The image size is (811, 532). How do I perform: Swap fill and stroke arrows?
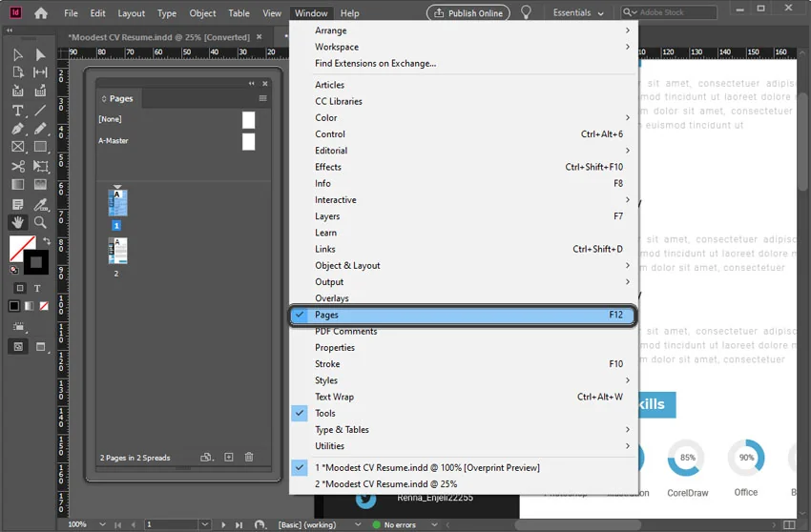[47, 241]
